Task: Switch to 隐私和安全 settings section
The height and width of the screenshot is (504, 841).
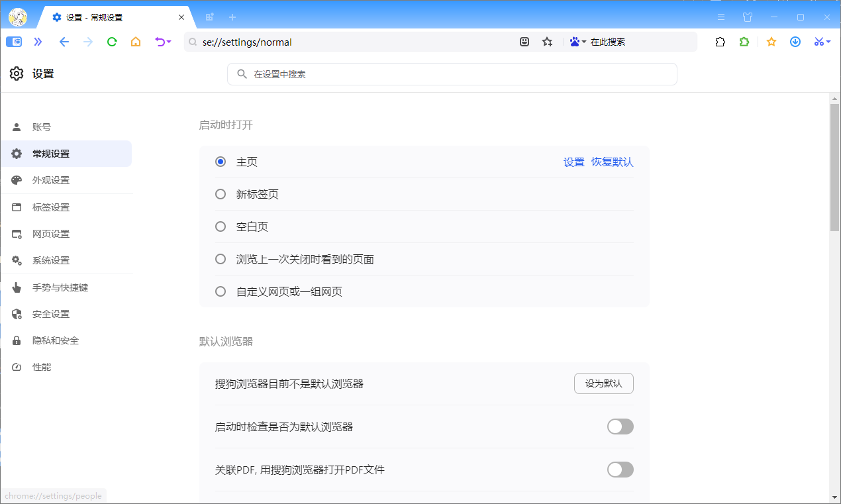Action: click(56, 340)
